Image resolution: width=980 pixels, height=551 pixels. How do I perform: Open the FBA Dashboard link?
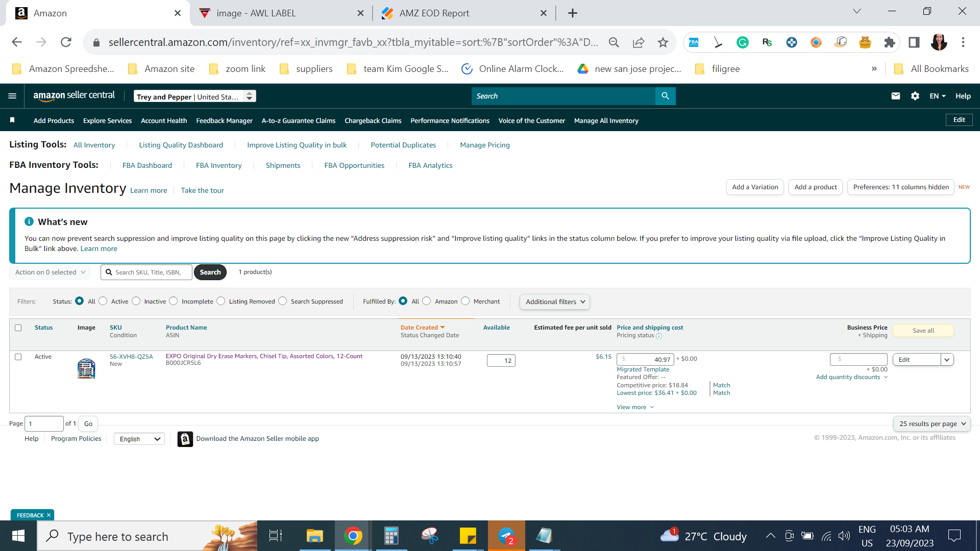coord(147,165)
